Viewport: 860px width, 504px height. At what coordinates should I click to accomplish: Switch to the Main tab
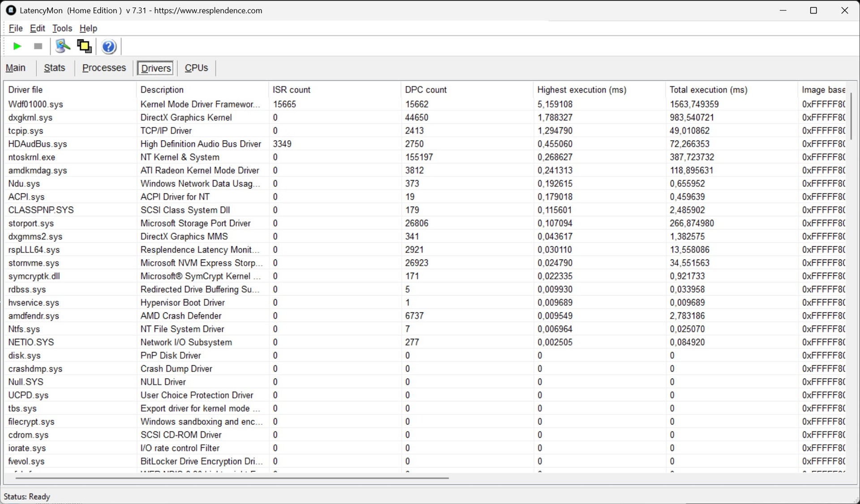coord(16,68)
